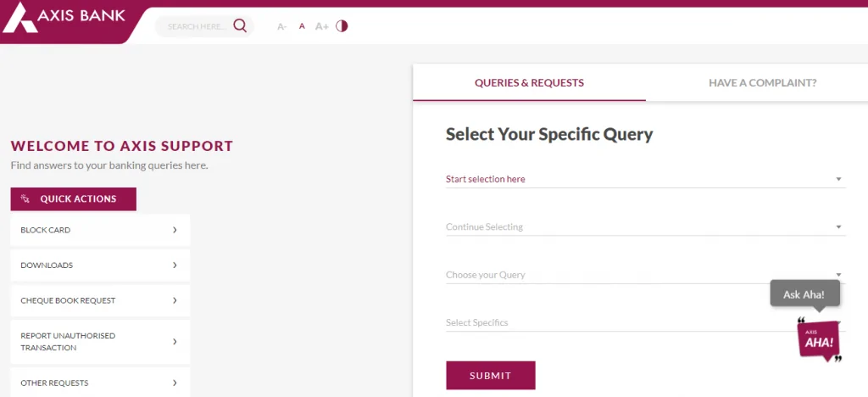
Task: Expand Cheque Book Request chevron arrow
Action: coord(175,300)
